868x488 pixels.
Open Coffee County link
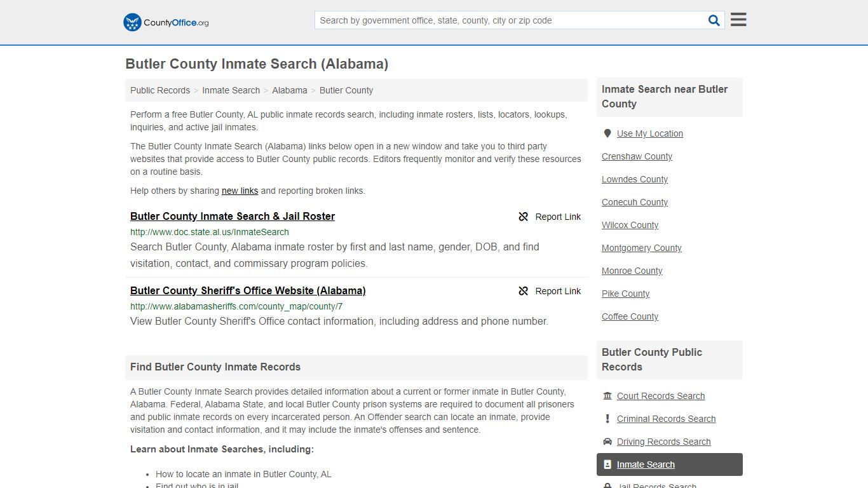click(x=630, y=316)
